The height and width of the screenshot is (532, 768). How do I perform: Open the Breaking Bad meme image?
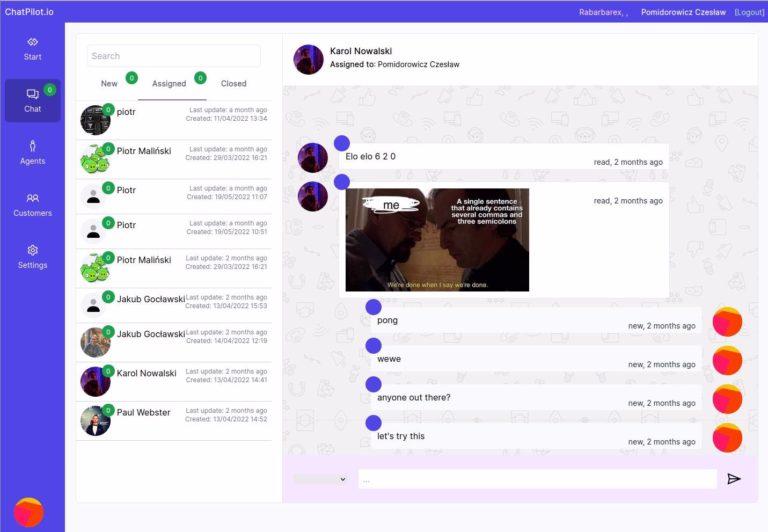coord(437,240)
